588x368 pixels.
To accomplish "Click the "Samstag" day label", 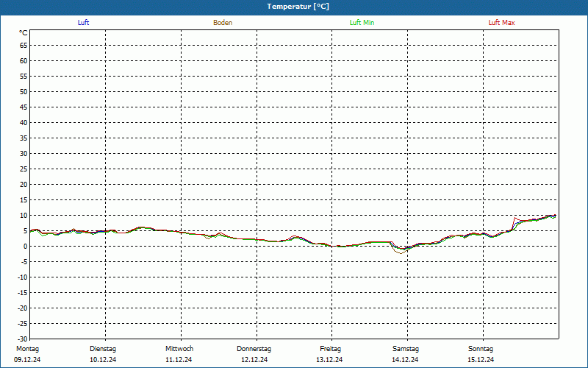I will click(x=406, y=349).
